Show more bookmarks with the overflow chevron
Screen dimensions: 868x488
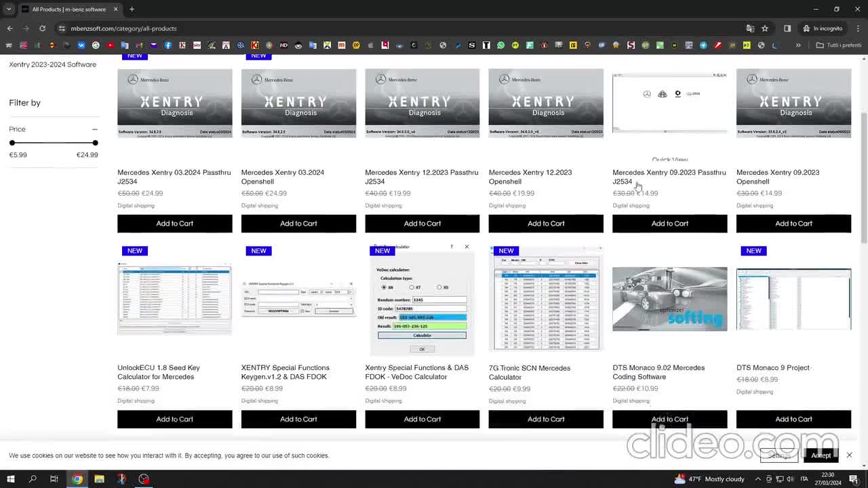(798, 45)
